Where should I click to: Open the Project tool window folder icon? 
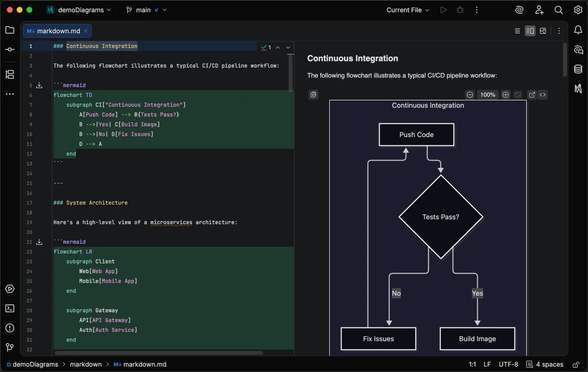[x=10, y=30]
